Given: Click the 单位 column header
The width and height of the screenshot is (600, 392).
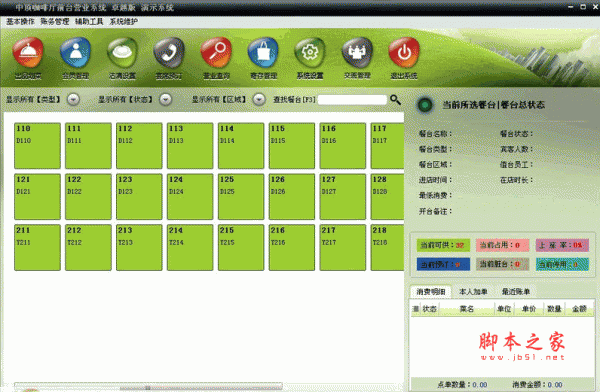Looking at the screenshot, I should click(x=504, y=309).
